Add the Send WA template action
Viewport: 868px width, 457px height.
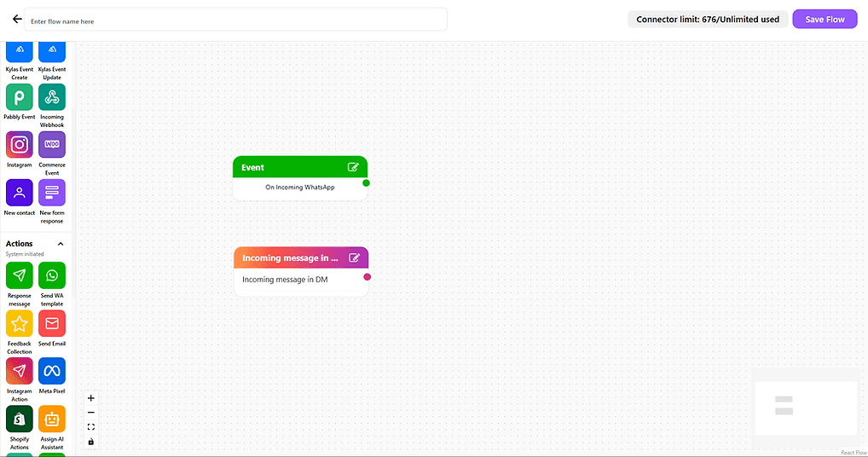pos(52,275)
